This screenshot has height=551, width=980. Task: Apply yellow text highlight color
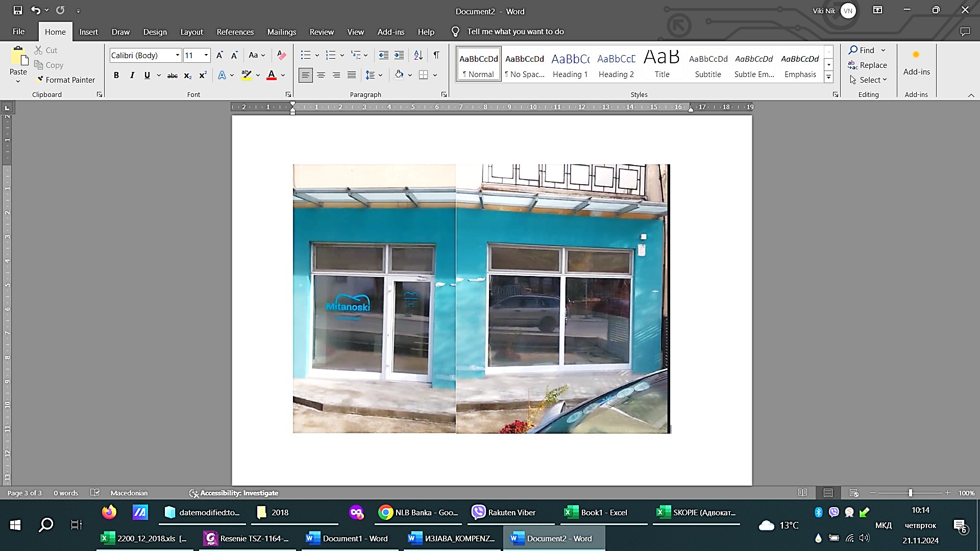pyautogui.click(x=247, y=76)
